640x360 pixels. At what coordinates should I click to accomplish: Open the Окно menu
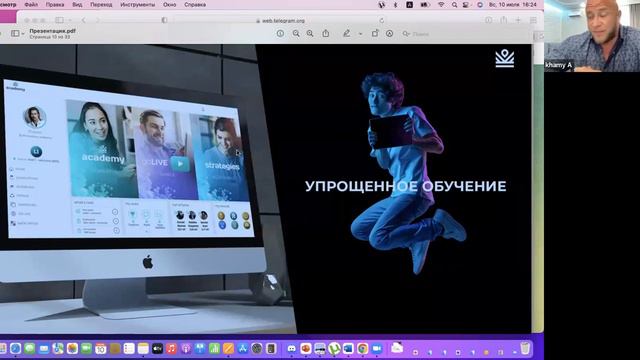(169, 5)
